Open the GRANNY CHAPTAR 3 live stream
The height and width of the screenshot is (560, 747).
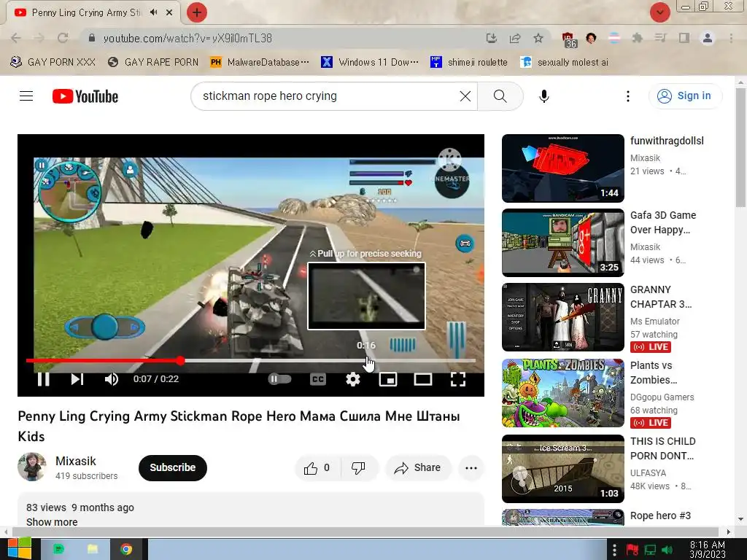[562, 317]
